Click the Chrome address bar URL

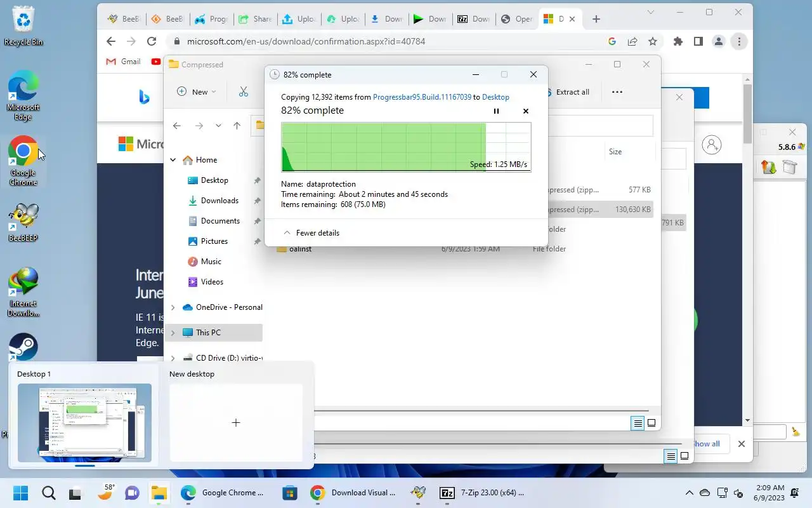(306, 41)
